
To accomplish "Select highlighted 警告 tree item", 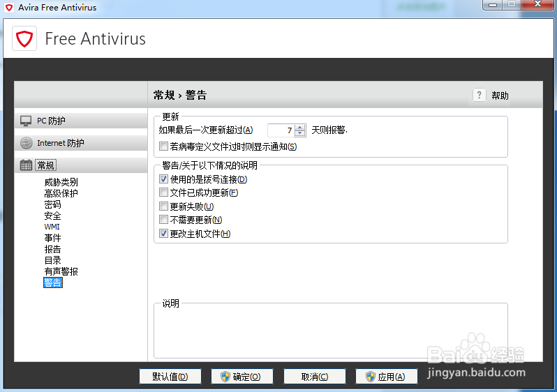I will tap(53, 282).
